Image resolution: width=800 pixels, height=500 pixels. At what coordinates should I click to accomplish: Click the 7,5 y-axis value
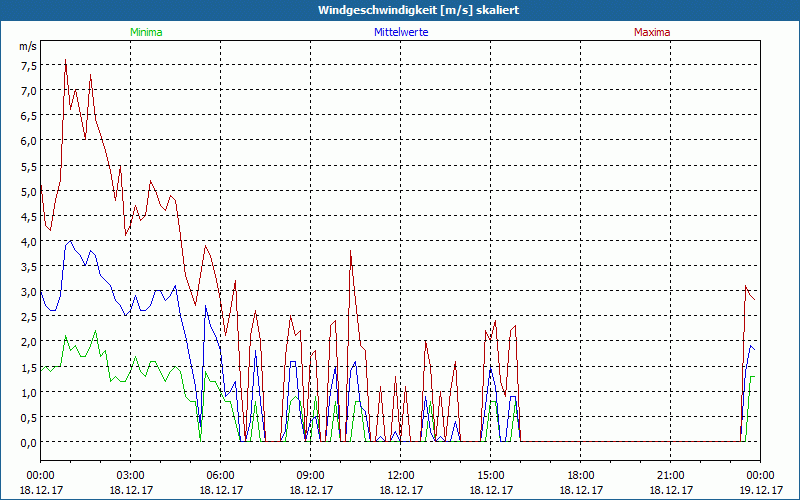(x=29, y=66)
